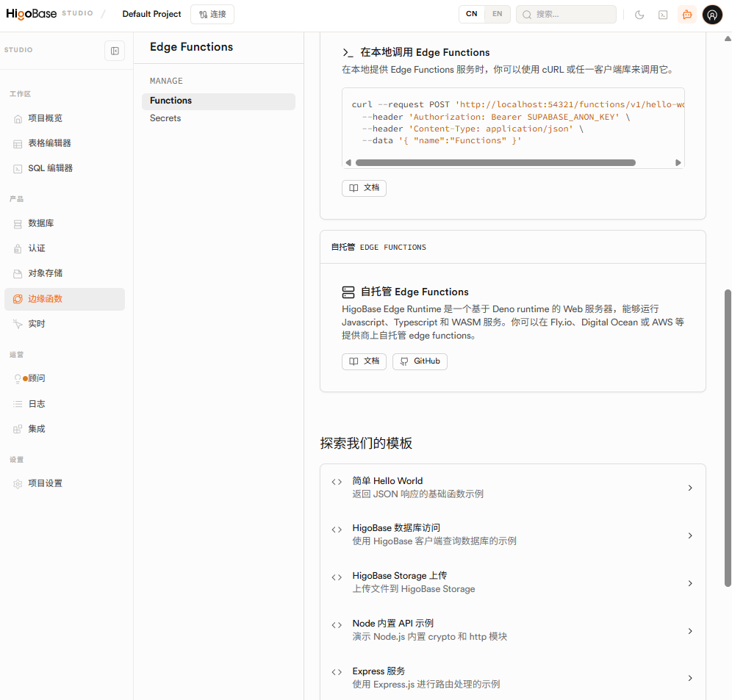
Task: Click the Edge Functions panel heading
Action: (191, 47)
